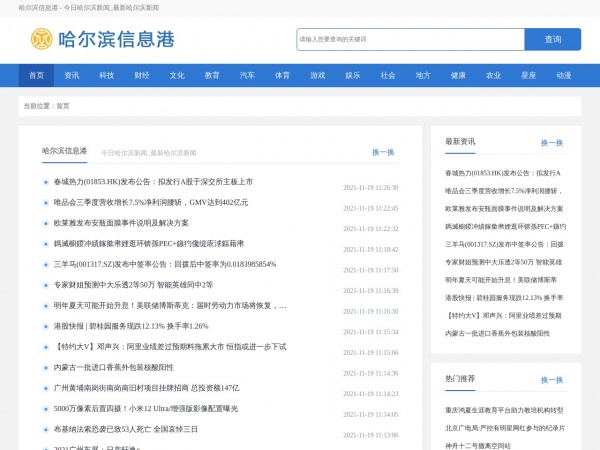Image resolution: width=600 pixels, height=450 pixels.
Task: Open sidebar 最新资讯 article 【特约大V】邓声兴
Action: click(x=503, y=316)
